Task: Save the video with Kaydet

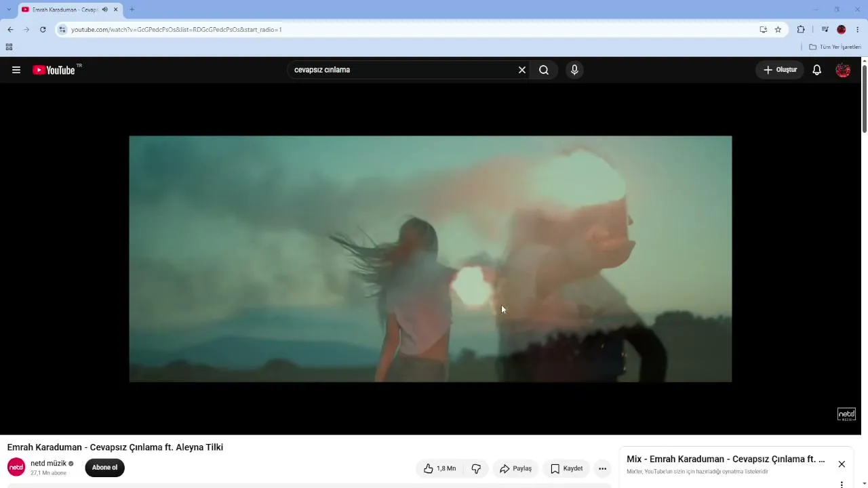Action: click(x=566, y=468)
